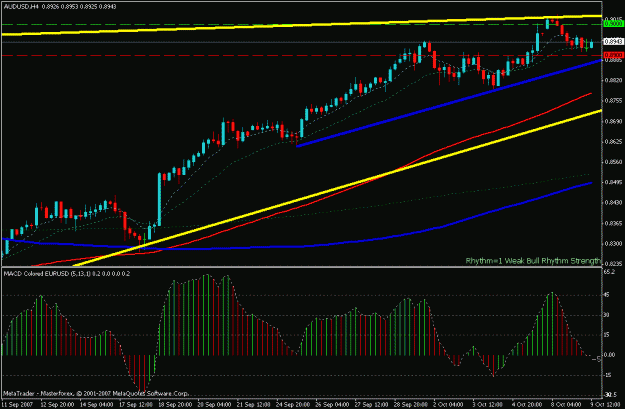Click the 21 Sep 12:00 time label
Viewport: 625px width, 409px height.
254,404
